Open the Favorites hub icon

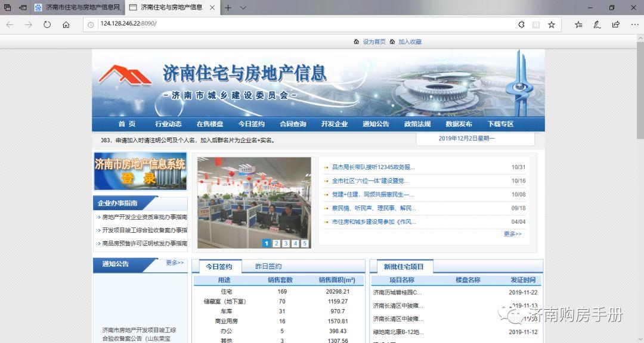(578, 24)
